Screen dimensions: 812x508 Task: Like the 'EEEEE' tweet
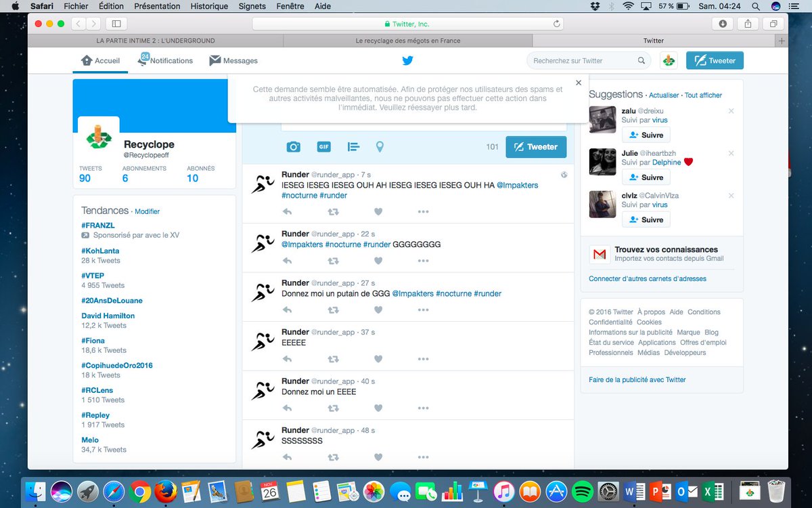(x=378, y=359)
